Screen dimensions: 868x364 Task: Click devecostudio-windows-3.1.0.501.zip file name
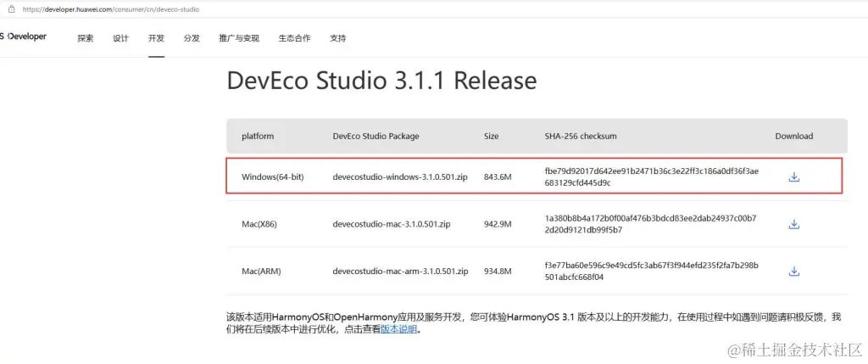(x=401, y=177)
